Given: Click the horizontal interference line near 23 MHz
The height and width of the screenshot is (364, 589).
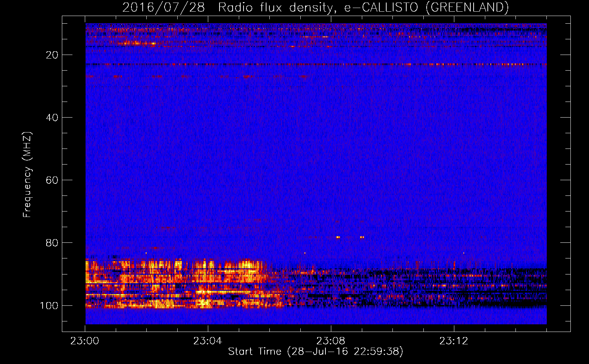Looking at the screenshot, I should (316, 64).
